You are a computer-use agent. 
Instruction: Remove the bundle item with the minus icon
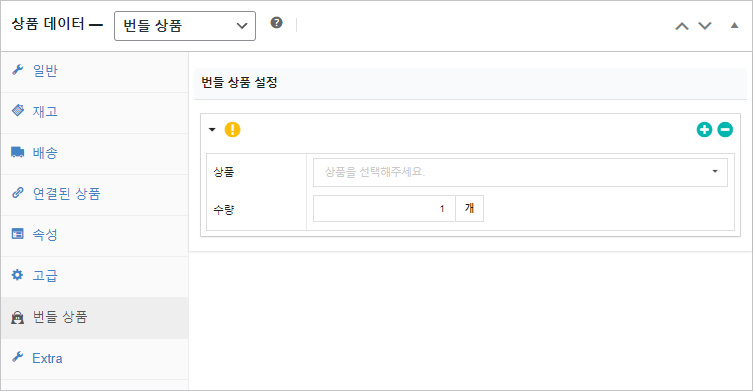pos(725,130)
